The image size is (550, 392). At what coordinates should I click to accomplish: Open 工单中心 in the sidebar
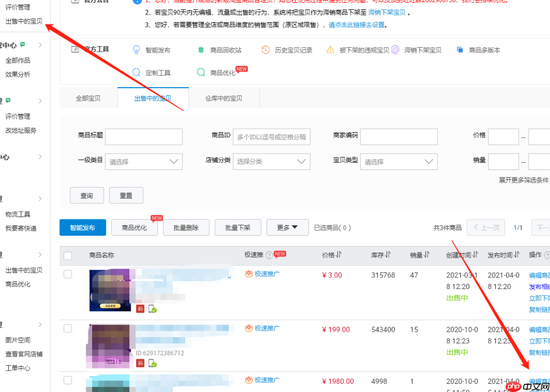[x=18, y=368]
